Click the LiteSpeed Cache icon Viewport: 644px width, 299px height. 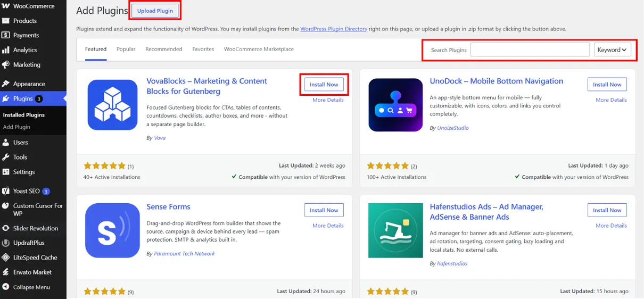click(5, 258)
